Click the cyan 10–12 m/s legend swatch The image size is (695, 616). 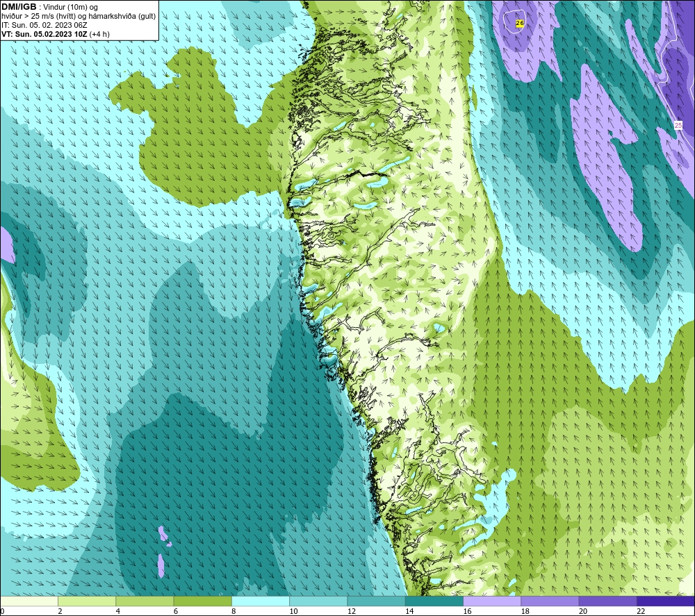pyautogui.click(x=318, y=601)
